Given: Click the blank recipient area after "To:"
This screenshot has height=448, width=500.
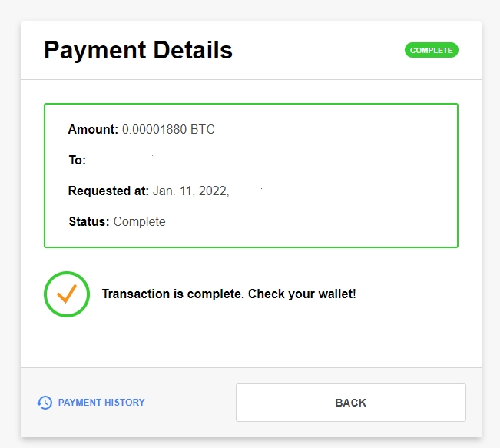Looking at the screenshot, I should tap(154, 161).
